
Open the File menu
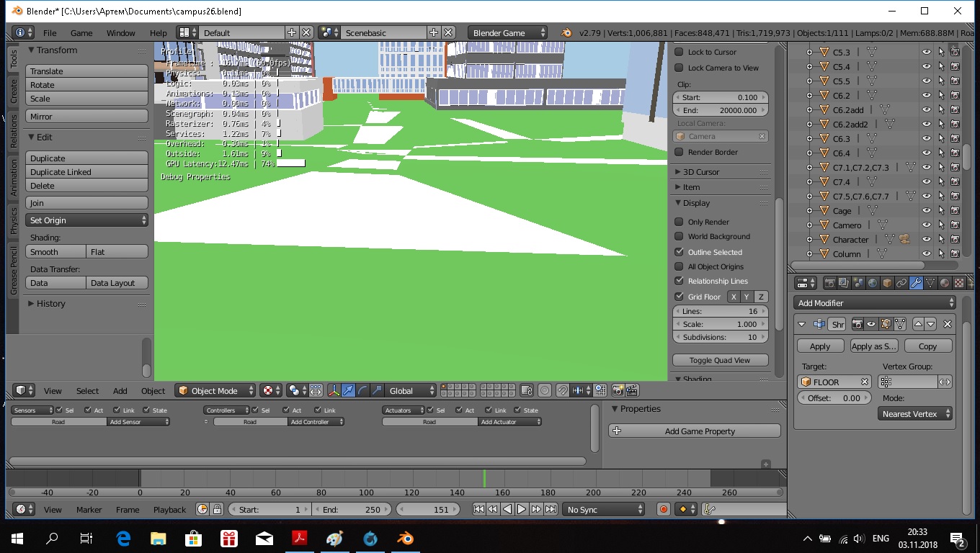click(x=50, y=33)
